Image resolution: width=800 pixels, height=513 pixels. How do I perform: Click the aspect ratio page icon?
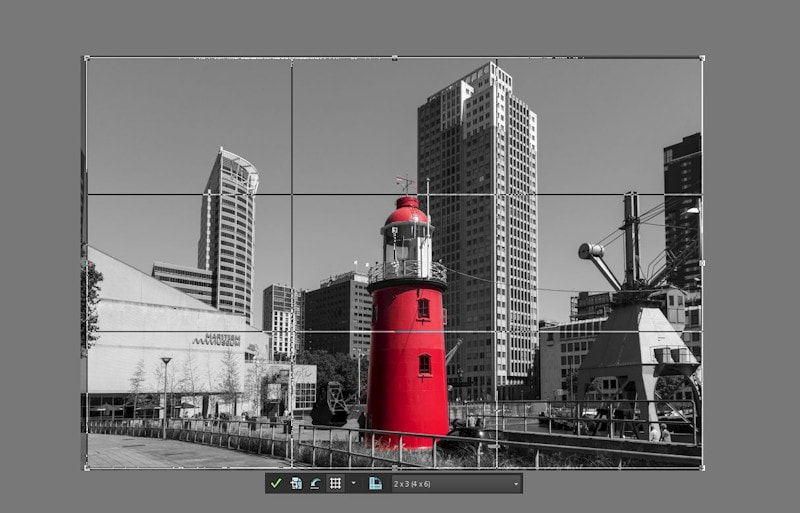click(x=375, y=483)
